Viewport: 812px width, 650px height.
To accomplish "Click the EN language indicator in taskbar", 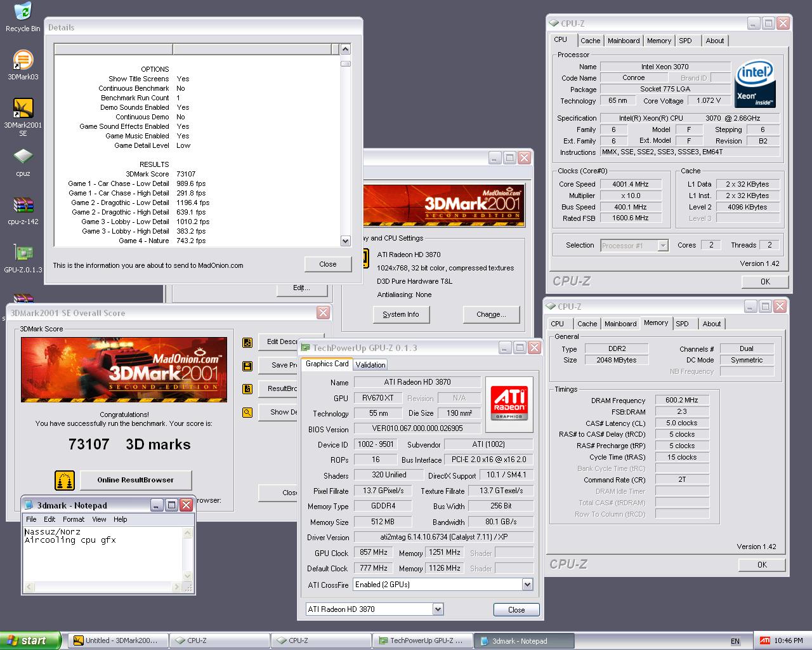I will tap(735, 641).
